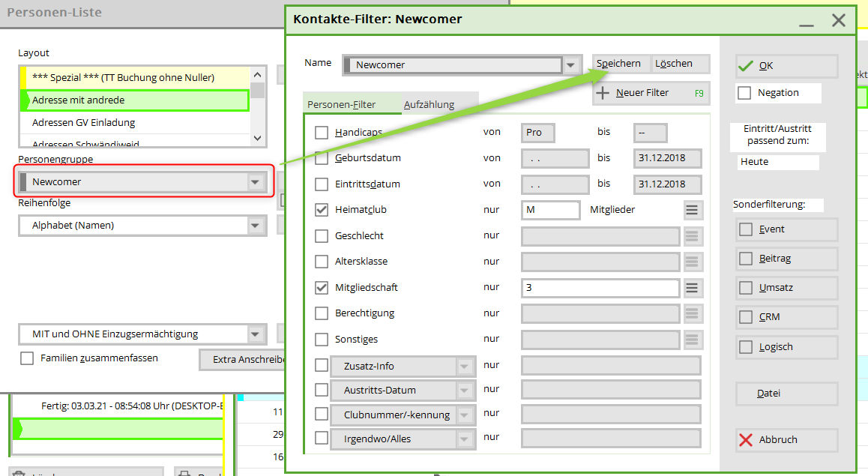Switch to the Aufzählung tab

429,104
